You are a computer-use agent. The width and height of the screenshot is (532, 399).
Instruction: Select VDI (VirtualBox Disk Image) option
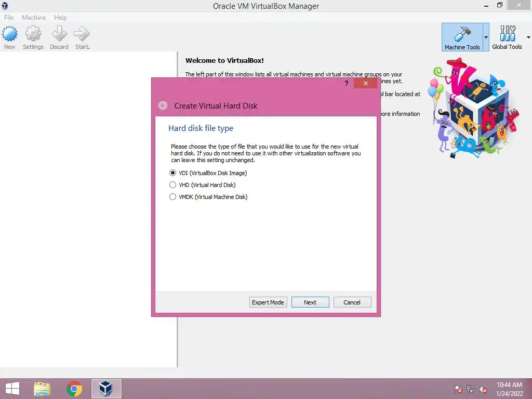[x=208, y=173]
